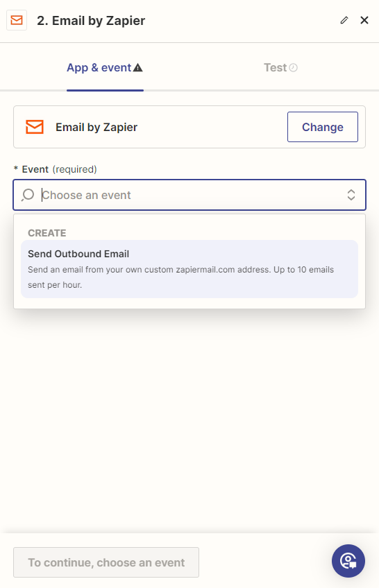
Task: Click the CREATE group header in dropdown
Action: coord(47,233)
